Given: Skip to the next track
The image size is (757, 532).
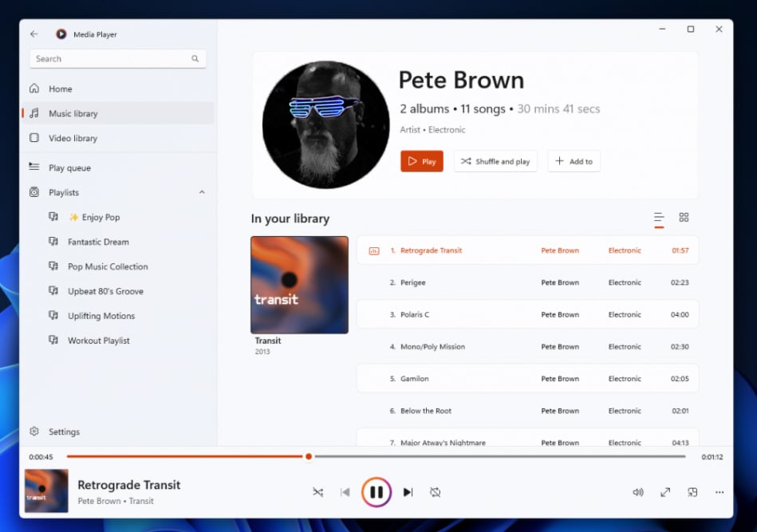Looking at the screenshot, I should point(408,492).
